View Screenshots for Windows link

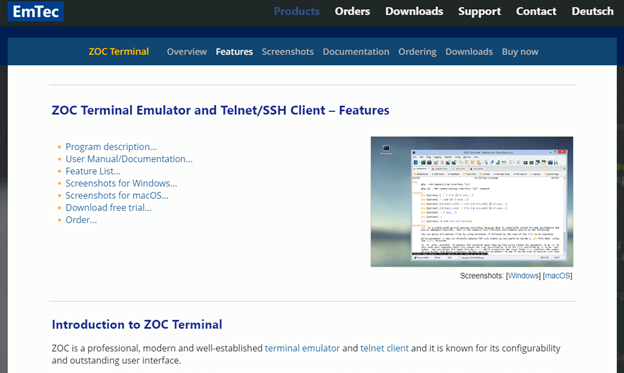point(121,184)
